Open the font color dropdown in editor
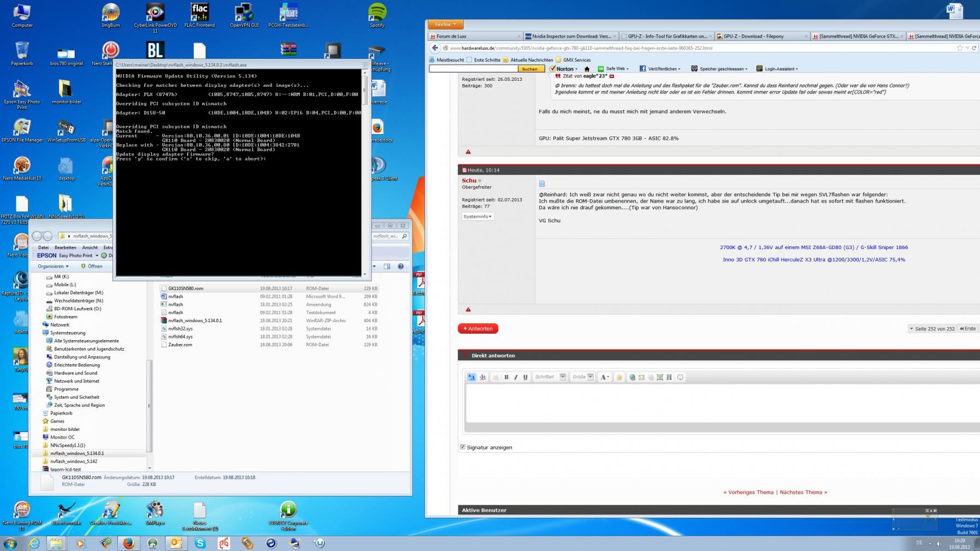The width and height of the screenshot is (980, 551). 605,377
